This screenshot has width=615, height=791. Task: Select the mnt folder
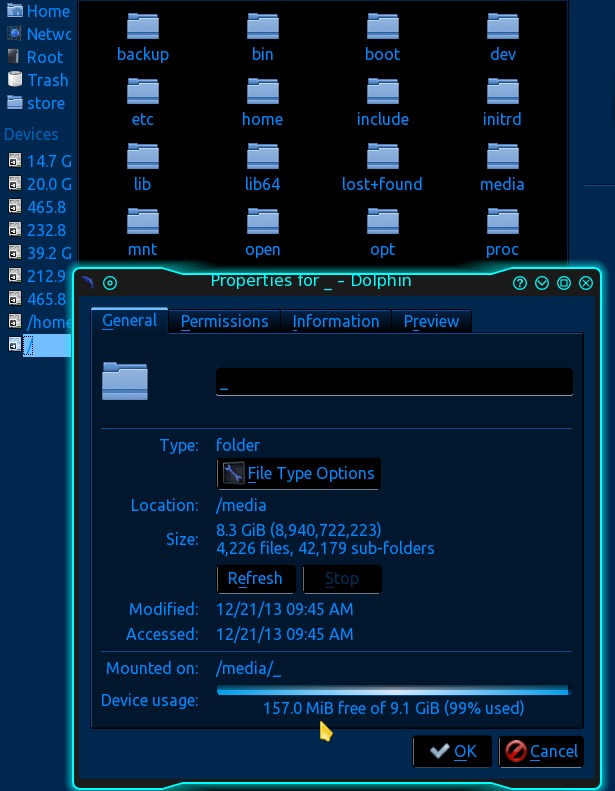click(x=143, y=233)
